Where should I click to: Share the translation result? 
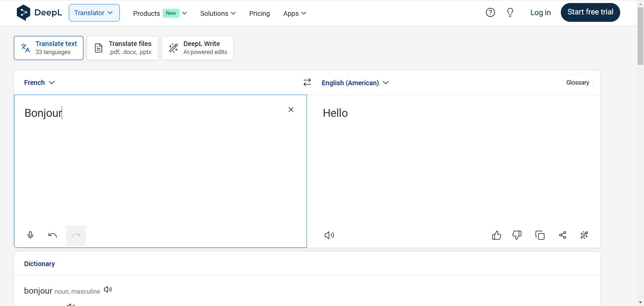coord(563,235)
